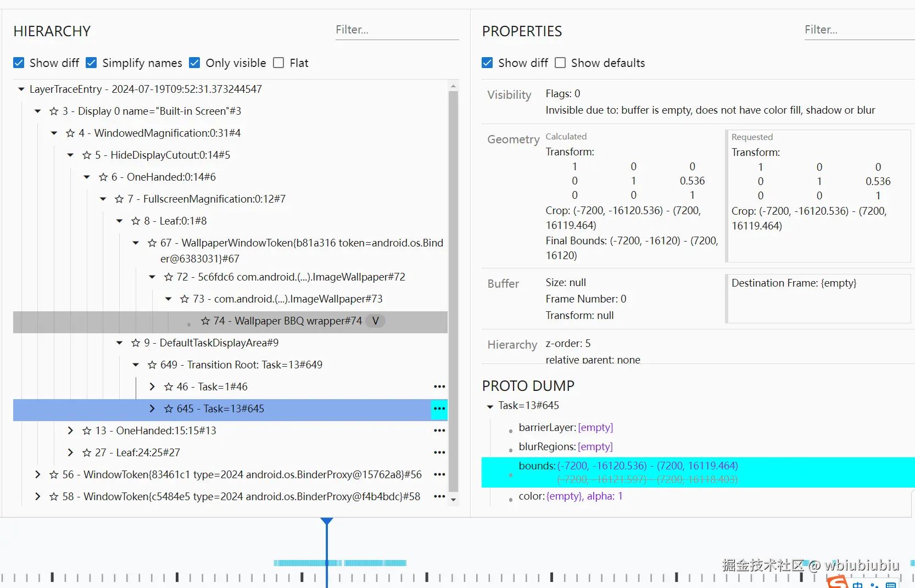This screenshot has width=915, height=588.
Task: Collapse the Task=13#645 proto dump tree
Action: (x=490, y=406)
